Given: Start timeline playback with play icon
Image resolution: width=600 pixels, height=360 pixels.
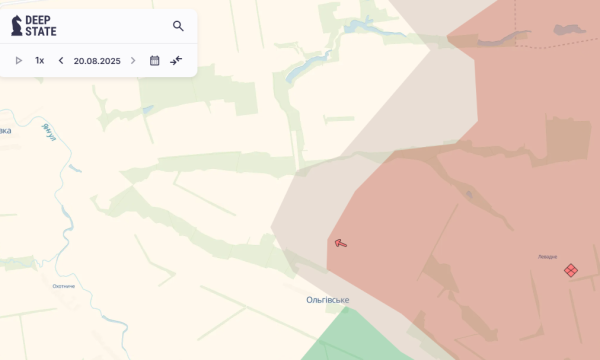Looking at the screenshot, I should tap(18, 60).
